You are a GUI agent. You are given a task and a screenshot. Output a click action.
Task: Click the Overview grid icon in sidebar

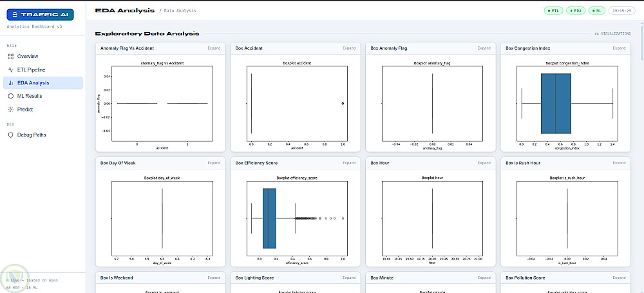(11, 56)
